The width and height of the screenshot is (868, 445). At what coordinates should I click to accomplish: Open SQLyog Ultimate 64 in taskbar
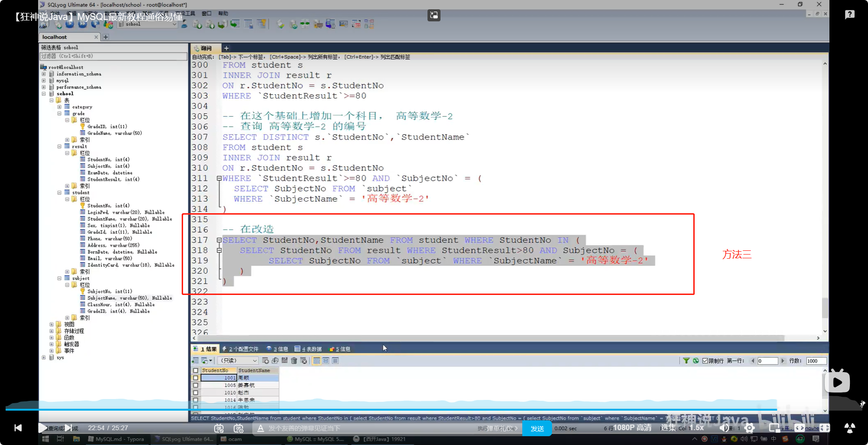point(184,439)
